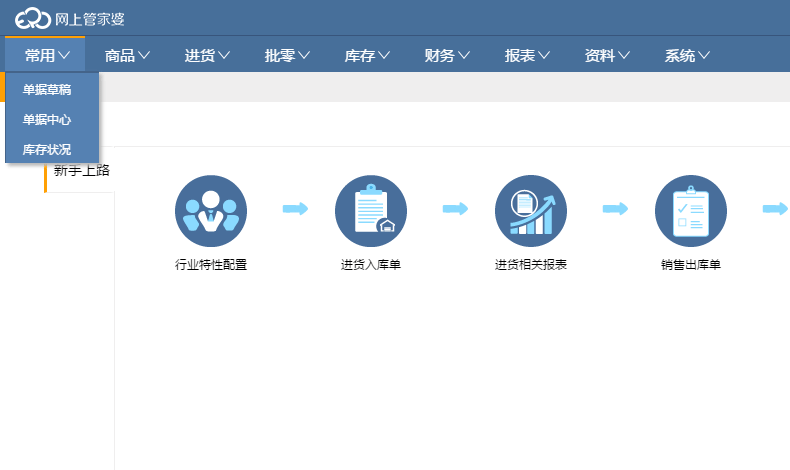Viewport: 790px width, 470px height.
Task: Expand the 资料 dropdown menu
Action: coord(607,55)
